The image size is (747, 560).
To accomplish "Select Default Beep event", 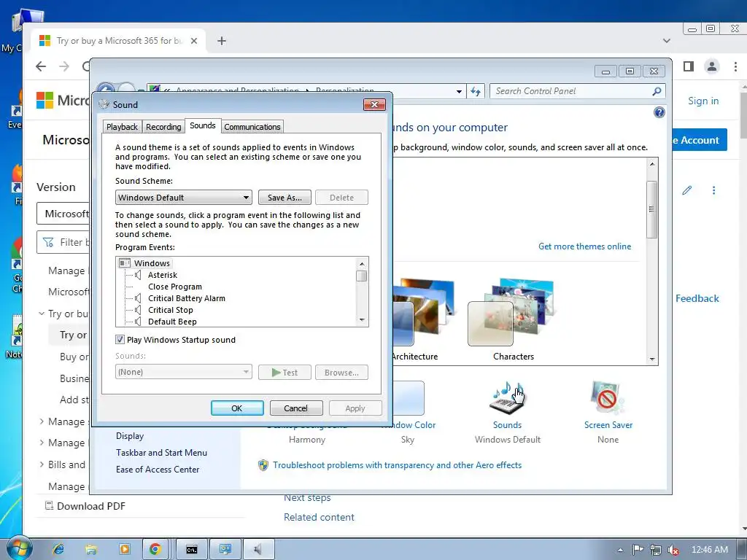I will (x=172, y=322).
